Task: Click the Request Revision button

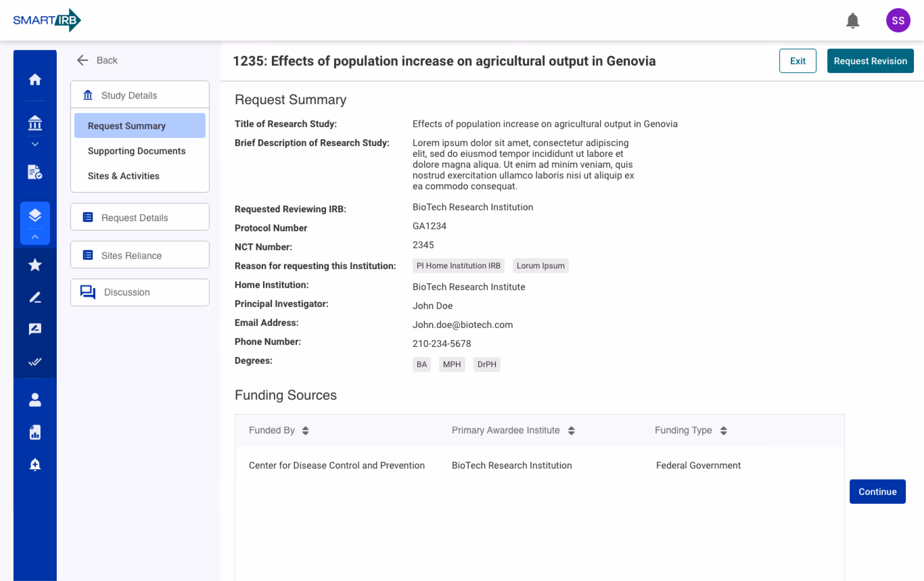Action: click(x=870, y=61)
